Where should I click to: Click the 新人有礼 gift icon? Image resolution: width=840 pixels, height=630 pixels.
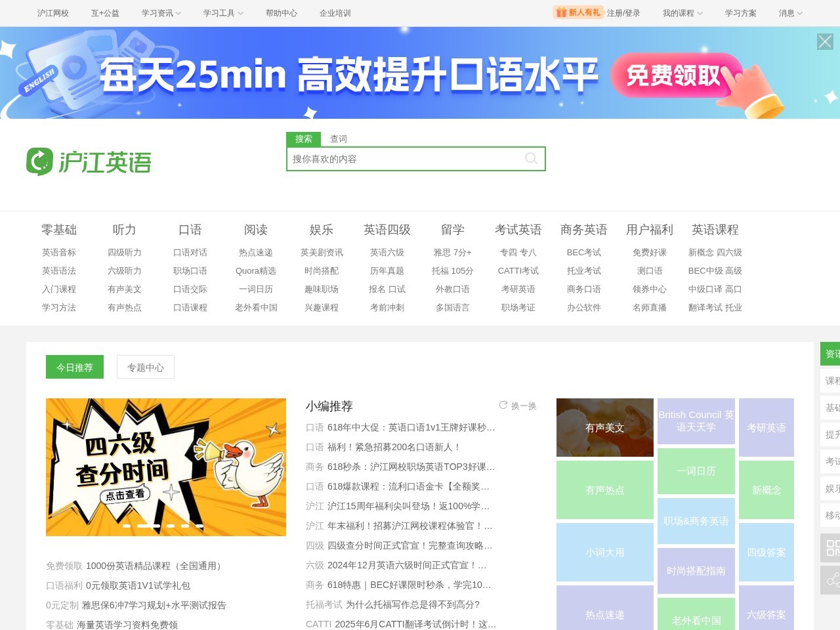(561, 12)
